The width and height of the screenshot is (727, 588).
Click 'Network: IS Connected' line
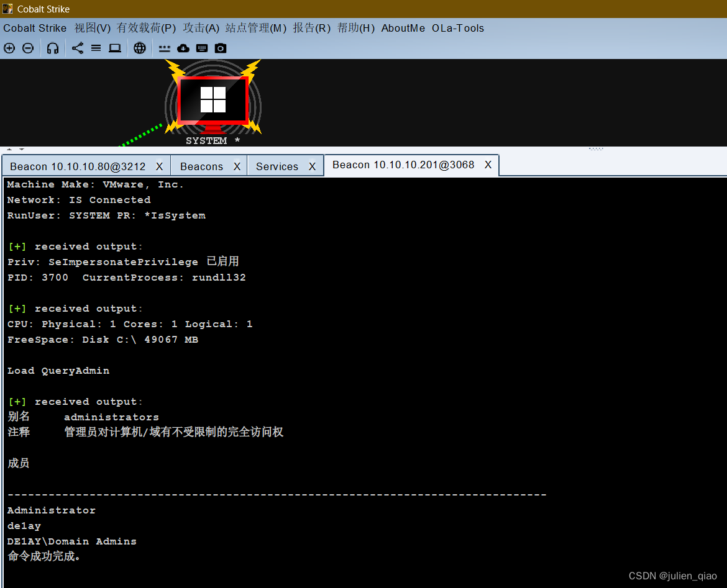[79, 200]
